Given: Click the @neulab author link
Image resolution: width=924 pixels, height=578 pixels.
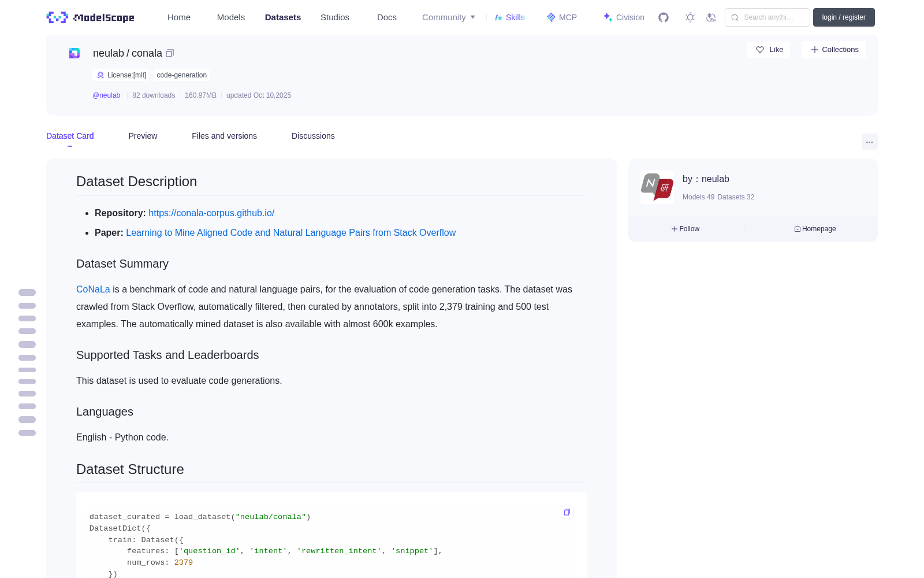Looking at the screenshot, I should point(106,95).
